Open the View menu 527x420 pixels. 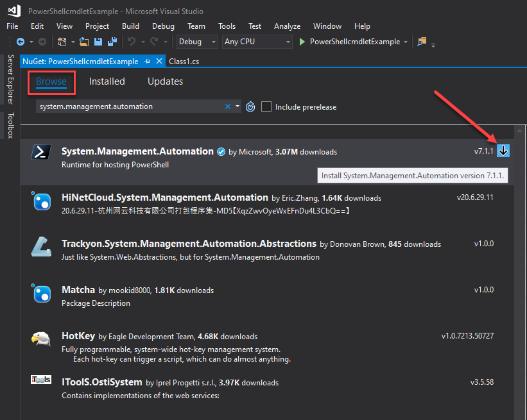click(64, 26)
